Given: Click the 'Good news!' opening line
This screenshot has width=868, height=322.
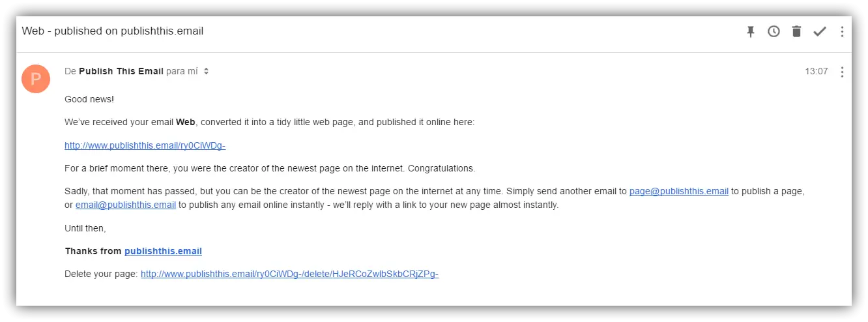Looking at the screenshot, I should [x=89, y=99].
